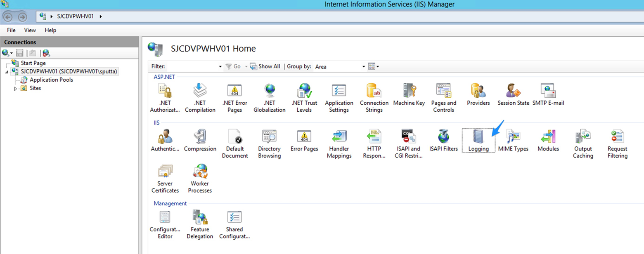Open the Help menu
Image resolution: width=644 pixels, height=254 pixels.
pos(50,30)
